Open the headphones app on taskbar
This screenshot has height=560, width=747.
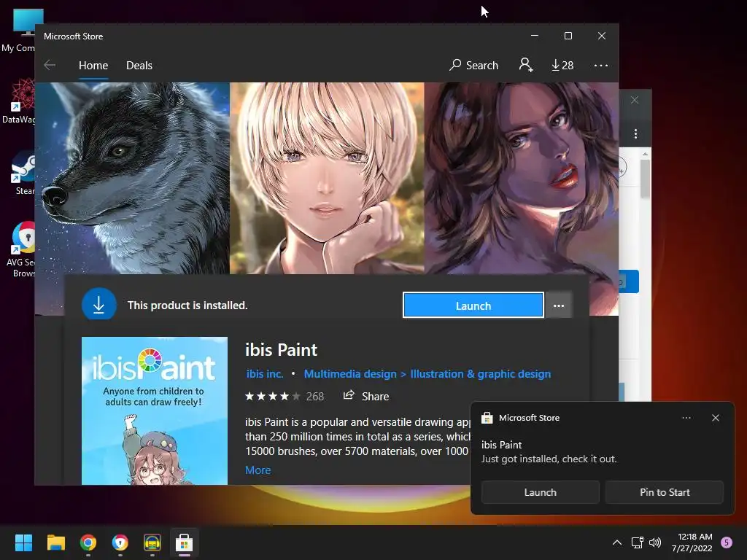click(x=152, y=542)
